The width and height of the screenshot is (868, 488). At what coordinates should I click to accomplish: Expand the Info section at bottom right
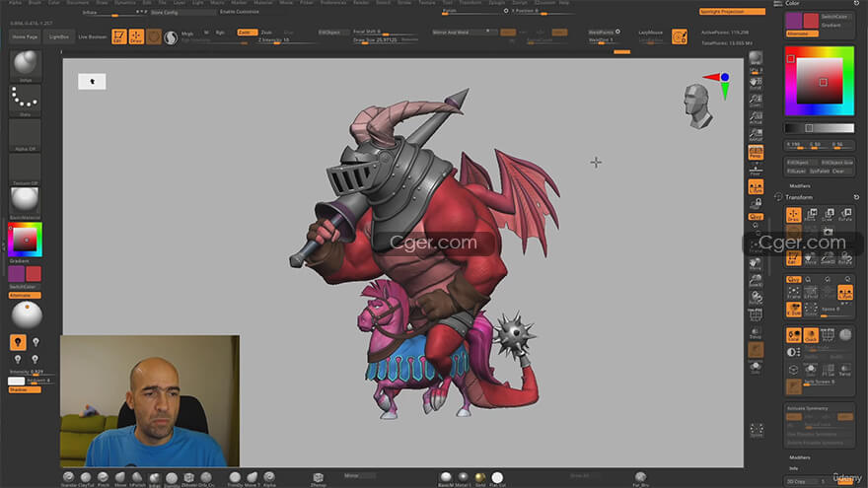[793, 468]
